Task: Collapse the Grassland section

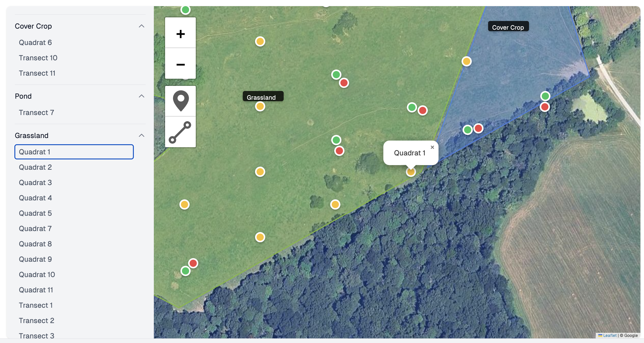Action: (141, 135)
